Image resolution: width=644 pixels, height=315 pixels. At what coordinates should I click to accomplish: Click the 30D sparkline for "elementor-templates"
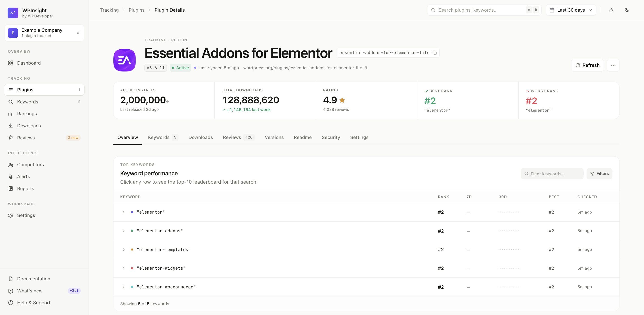click(x=509, y=250)
